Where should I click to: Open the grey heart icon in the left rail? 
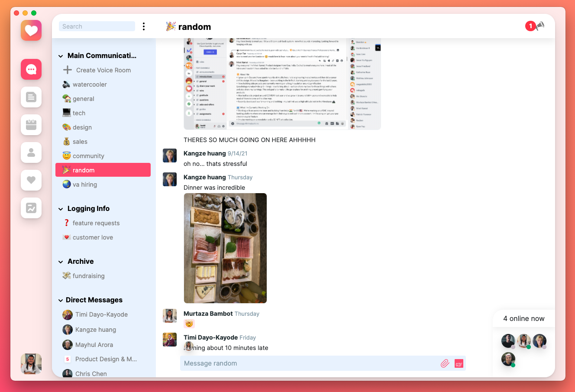pos(31,180)
